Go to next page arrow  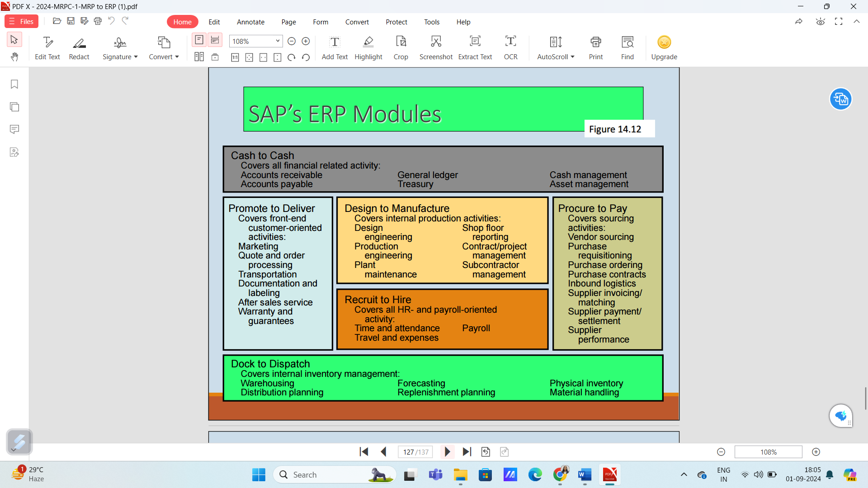pos(448,452)
